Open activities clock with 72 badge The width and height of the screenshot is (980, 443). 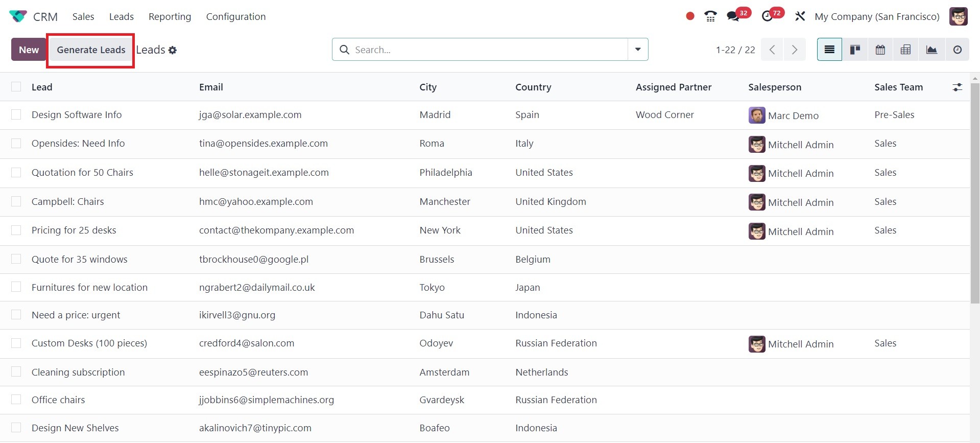[767, 16]
